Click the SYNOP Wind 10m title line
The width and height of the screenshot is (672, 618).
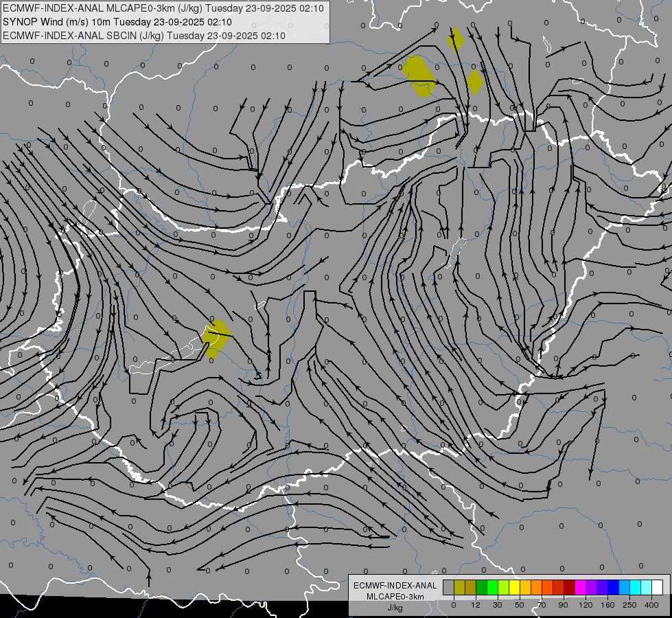(117, 22)
